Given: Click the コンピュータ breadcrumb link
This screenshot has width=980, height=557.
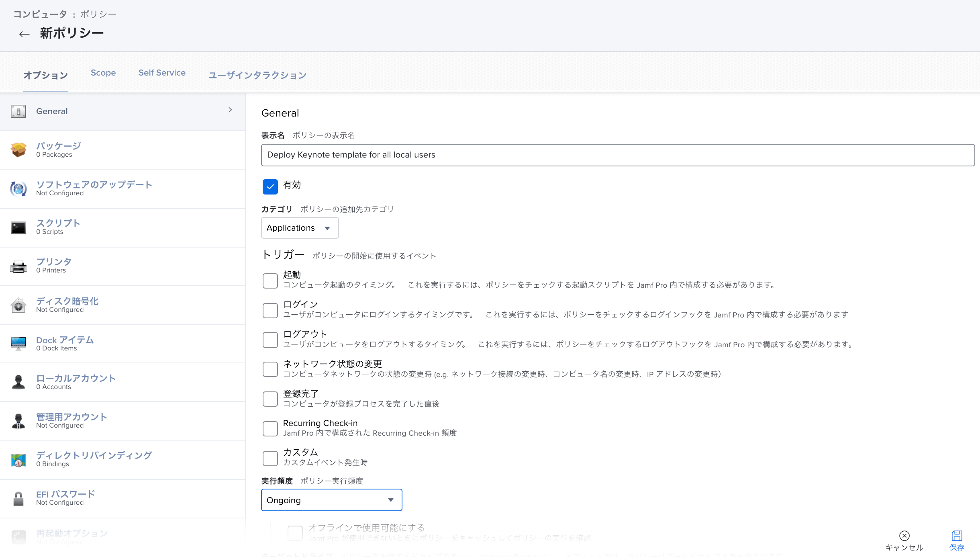Looking at the screenshot, I should 40,14.
